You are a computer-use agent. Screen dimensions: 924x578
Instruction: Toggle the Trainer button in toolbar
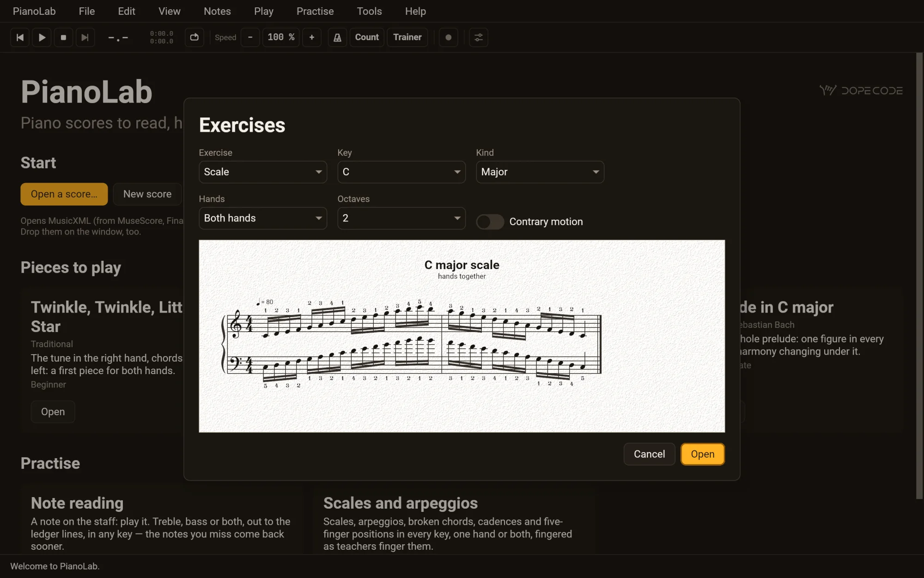407,37
